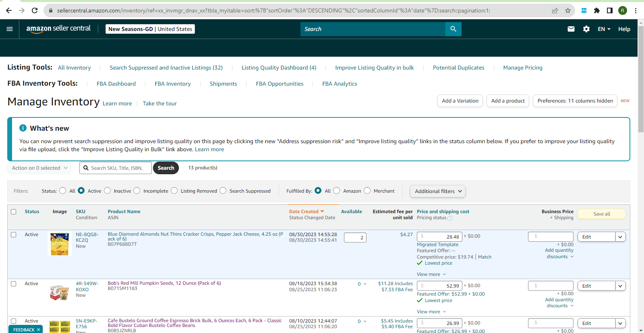644x333 pixels.
Task: Select Fulfilled By Amazon radio button
Action: 337,191
